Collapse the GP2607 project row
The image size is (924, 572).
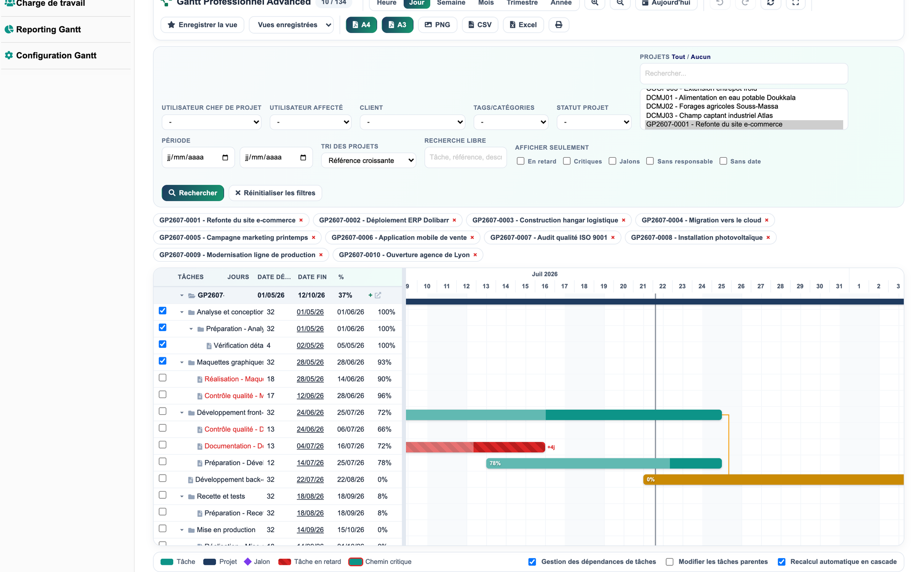(x=182, y=296)
